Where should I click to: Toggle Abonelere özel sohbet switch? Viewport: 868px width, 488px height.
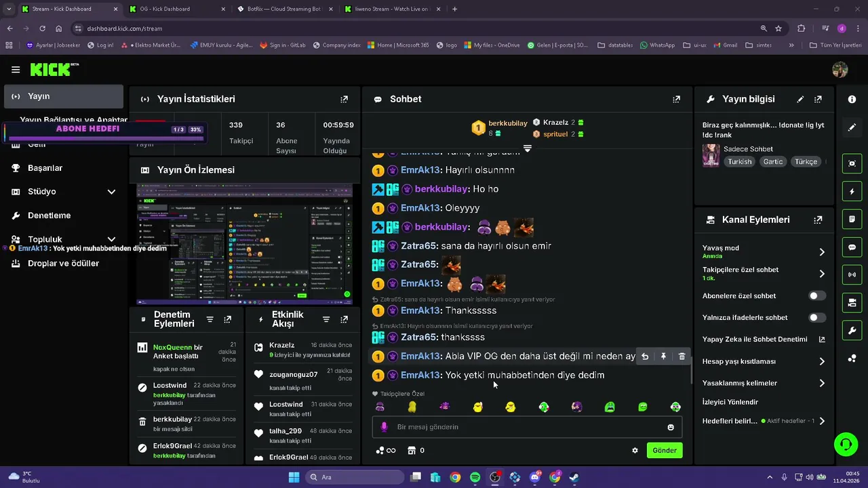pyautogui.click(x=817, y=296)
